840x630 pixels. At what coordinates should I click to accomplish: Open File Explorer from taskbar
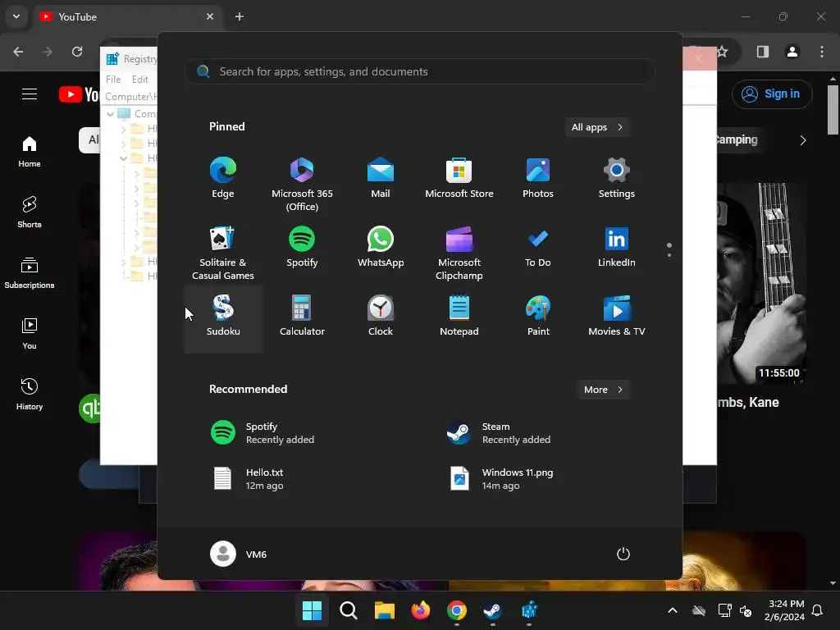pyautogui.click(x=384, y=610)
